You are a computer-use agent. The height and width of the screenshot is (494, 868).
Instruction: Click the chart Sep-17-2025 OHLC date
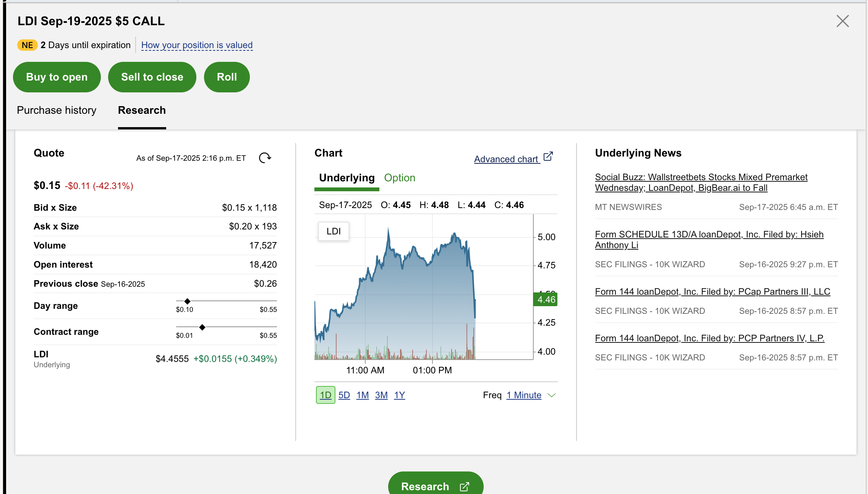345,205
